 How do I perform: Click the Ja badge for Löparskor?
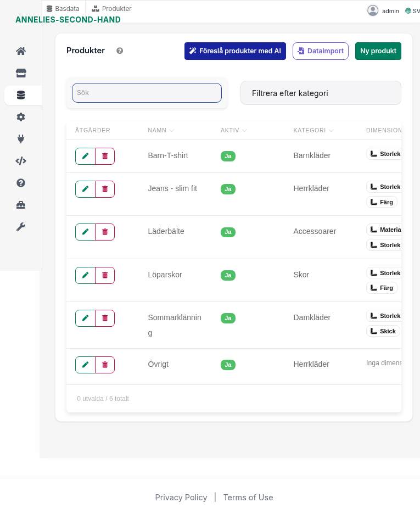point(228,275)
